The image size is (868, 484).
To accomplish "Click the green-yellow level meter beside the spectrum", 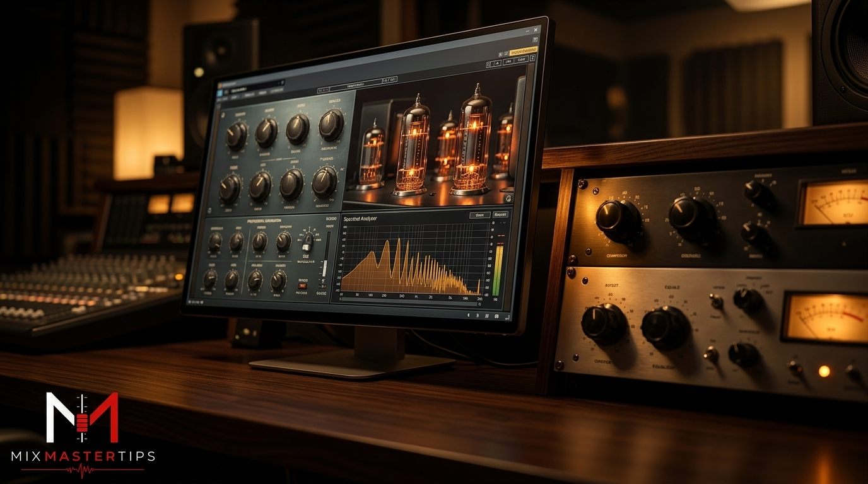I will (498, 270).
